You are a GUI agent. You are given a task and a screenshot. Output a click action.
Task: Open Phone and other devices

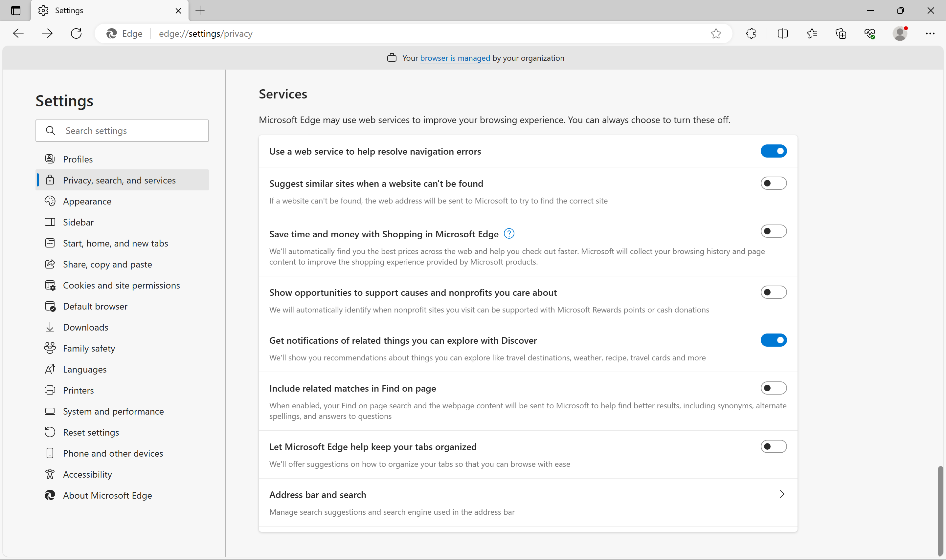[122, 453]
